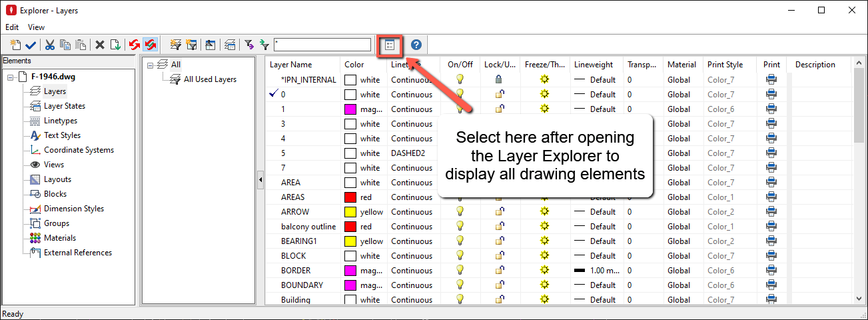Viewport: 868px width, 320px height.
Task: Open the Edit menu
Action: click(12, 27)
